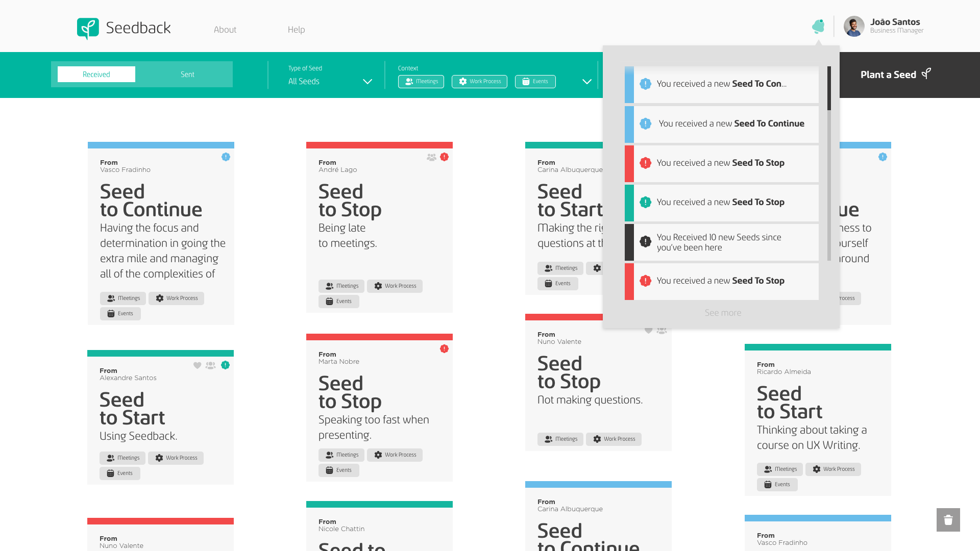Click blue alert badge on Vasco Fradinho card
Image resolution: width=980 pixels, height=551 pixels.
click(x=226, y=157)
